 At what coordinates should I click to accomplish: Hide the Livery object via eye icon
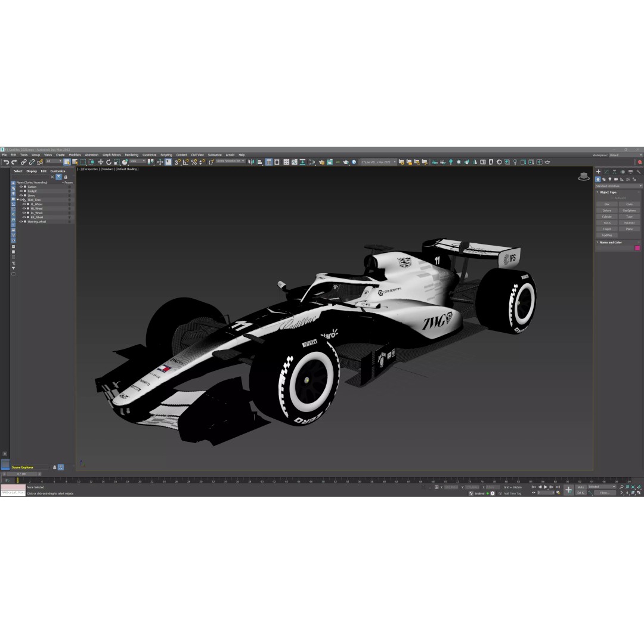click(21, 196)
